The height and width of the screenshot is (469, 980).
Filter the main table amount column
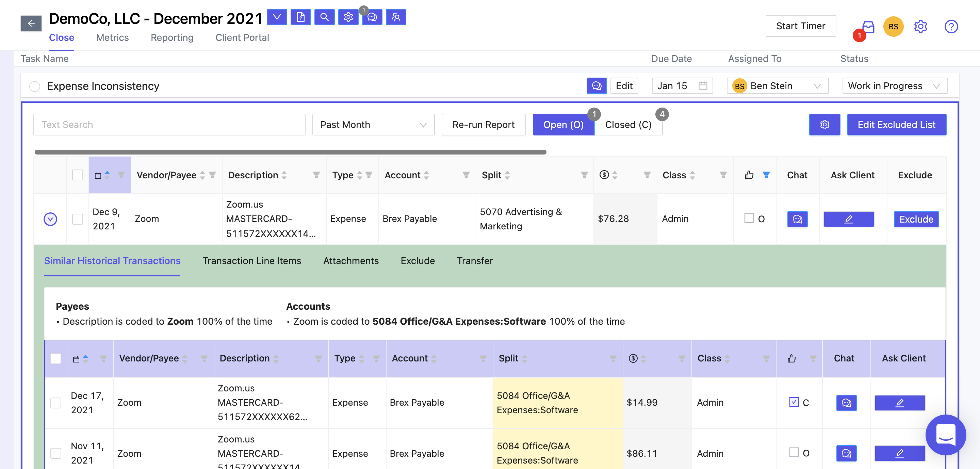(647, 175)
